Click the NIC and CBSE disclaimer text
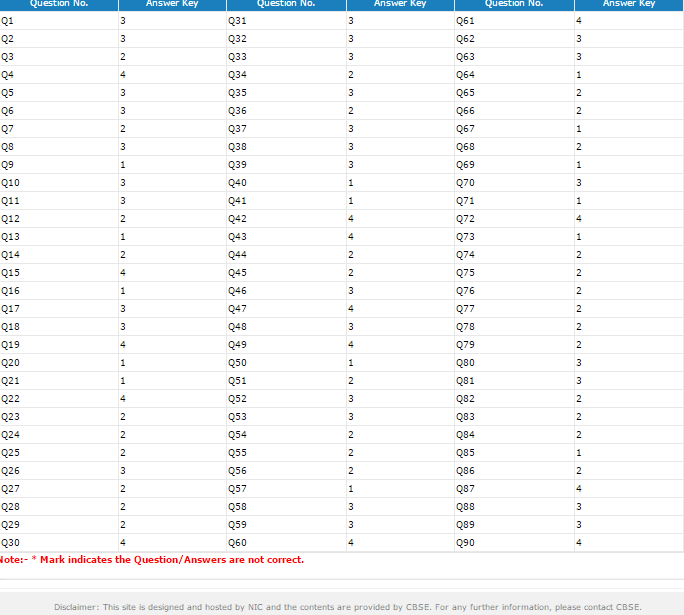This screenshot has height=615, width=684. [x=347, y=607]
